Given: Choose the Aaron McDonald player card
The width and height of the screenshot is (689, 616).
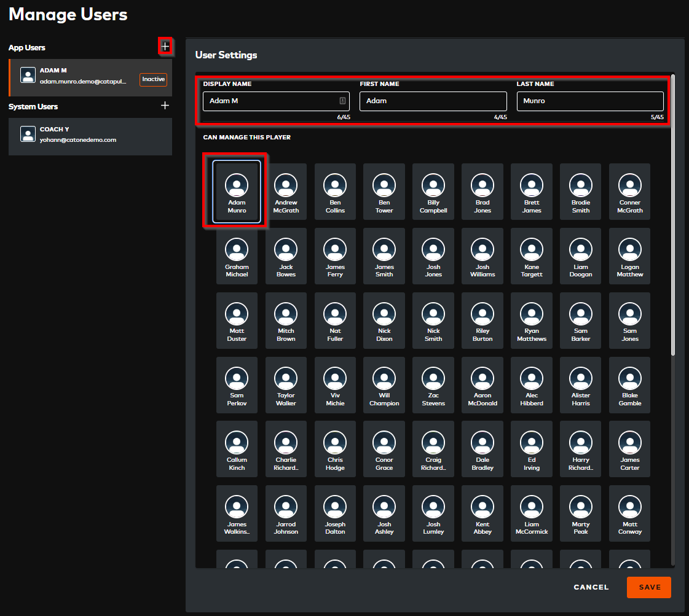Looking at the screenshot, I should [x=482, y=384].
